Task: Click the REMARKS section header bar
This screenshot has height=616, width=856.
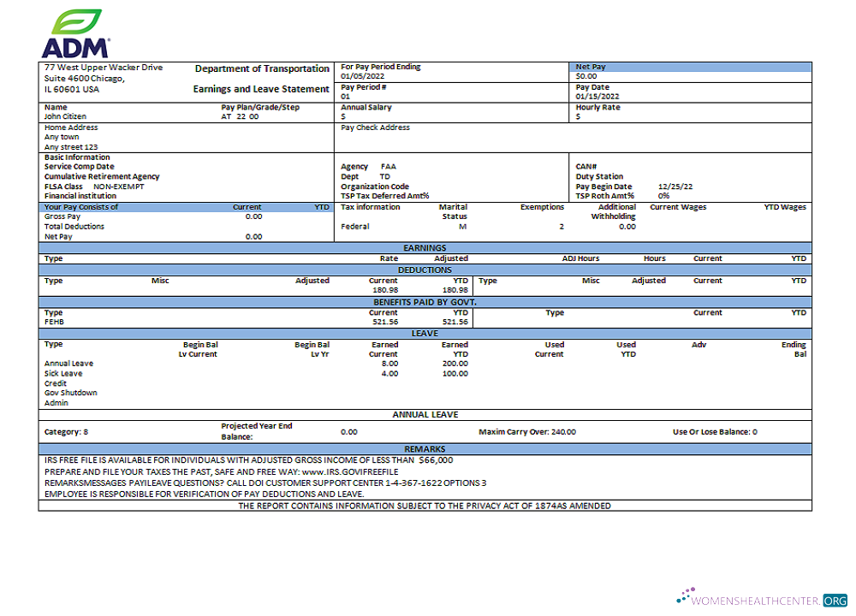Action: tap(425, 449)
